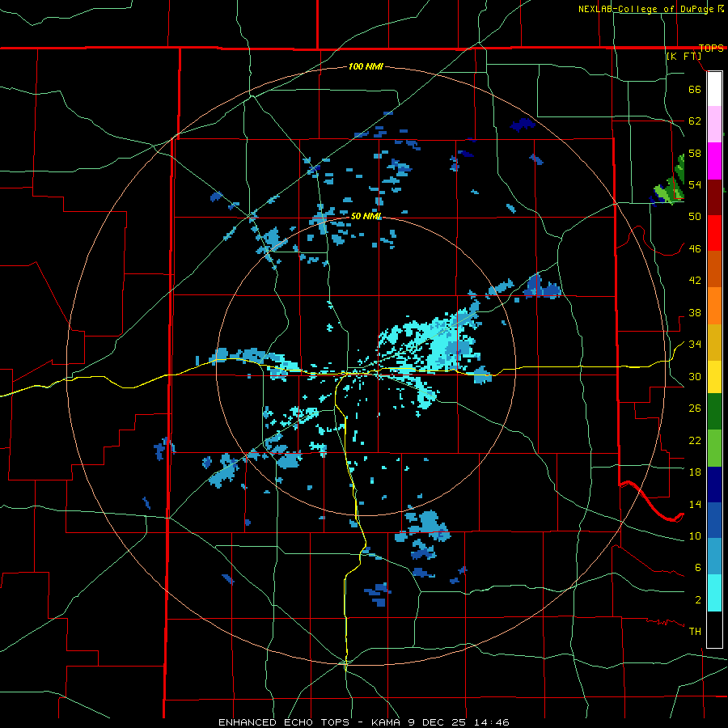Click the legend value '58'
This screenshot has height=728, width=728.
click(x=695, y=153)
